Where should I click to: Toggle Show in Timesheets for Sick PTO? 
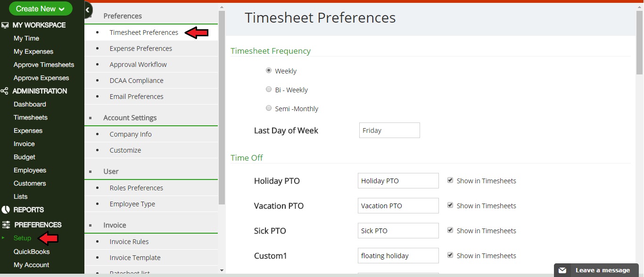450,230
